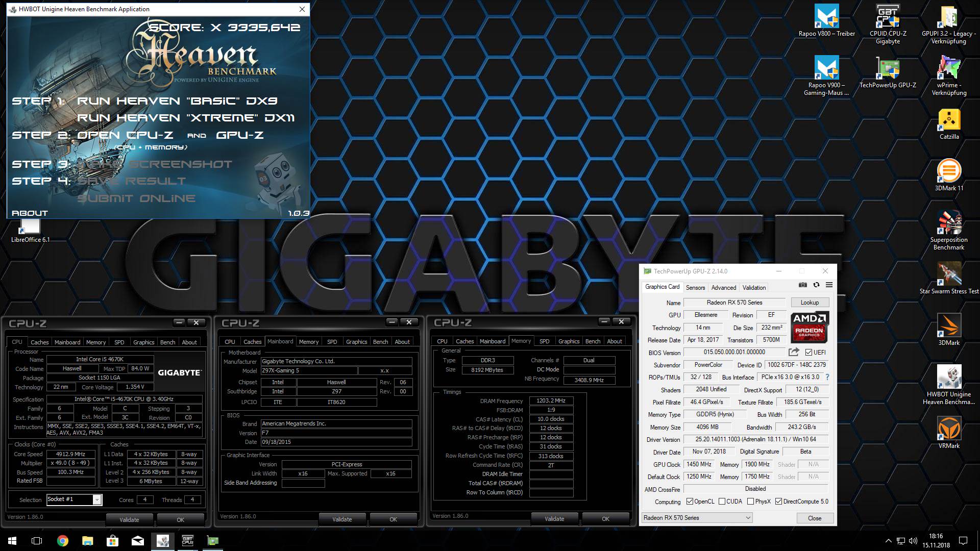Viewport: 980px width, 551px height.
Task: Click Core Speed value 4912.9 MHz
Action: coord(70,454)
